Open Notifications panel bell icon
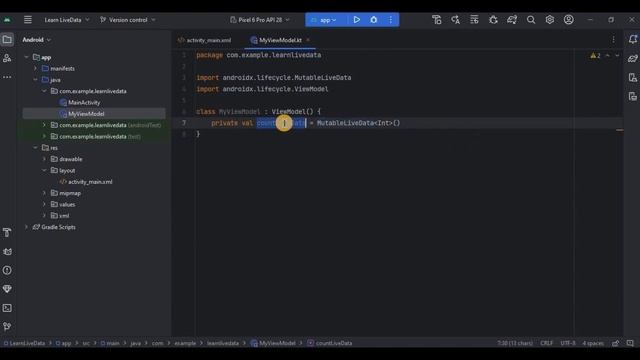This screenshot has height=360, width=640. click(633, 39)
